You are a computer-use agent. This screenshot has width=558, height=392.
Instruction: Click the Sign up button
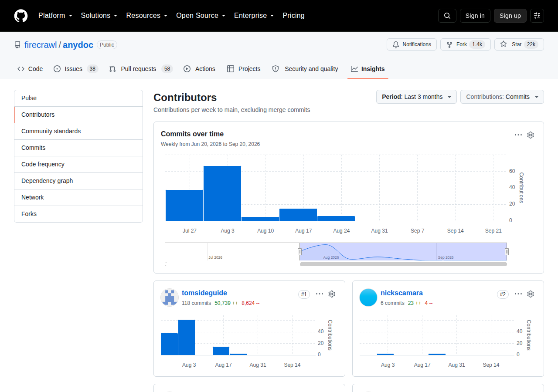(x=510, y=16)
